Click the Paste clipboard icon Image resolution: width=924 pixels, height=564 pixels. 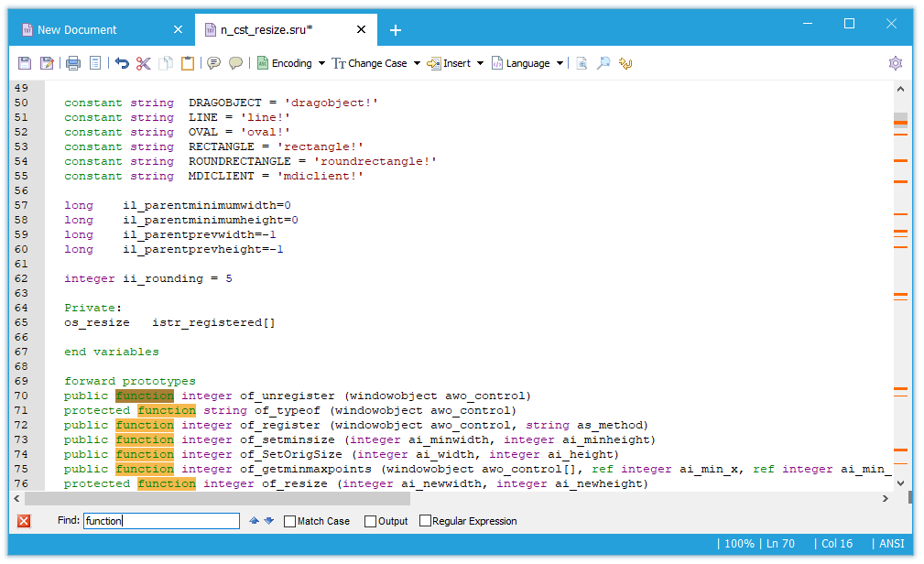pos(188,63)
